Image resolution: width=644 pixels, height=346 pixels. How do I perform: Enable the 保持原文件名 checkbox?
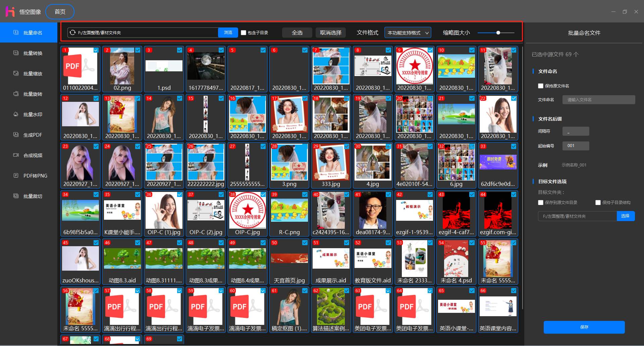pyautogui.click(x=540, y=86)
